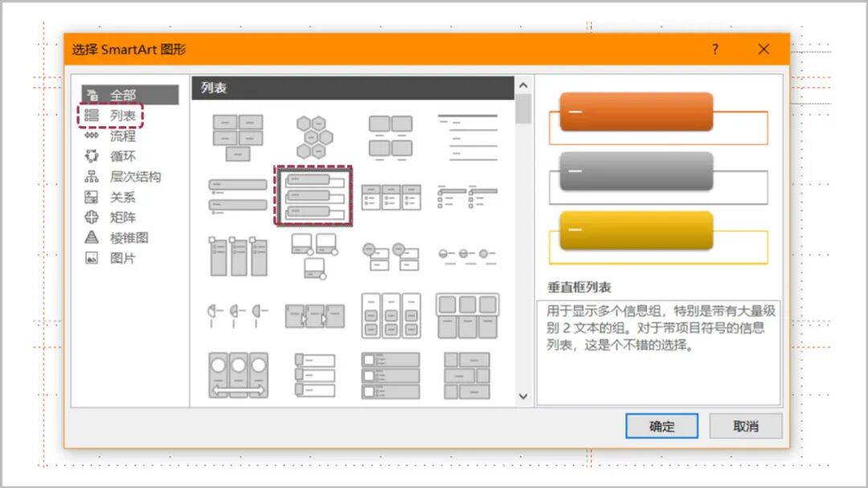Select the highlighted Vertical Box List layout

pyautogui.click(x=314, y=196)
